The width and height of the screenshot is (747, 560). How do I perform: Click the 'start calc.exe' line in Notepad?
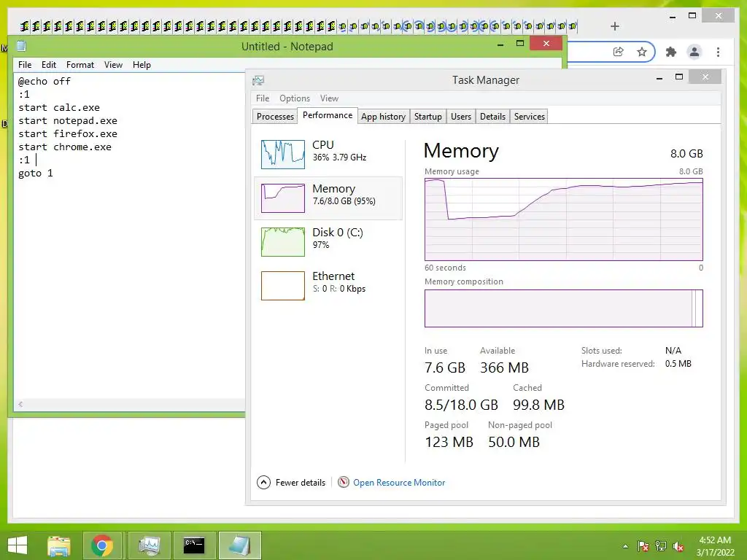[59, 108]
